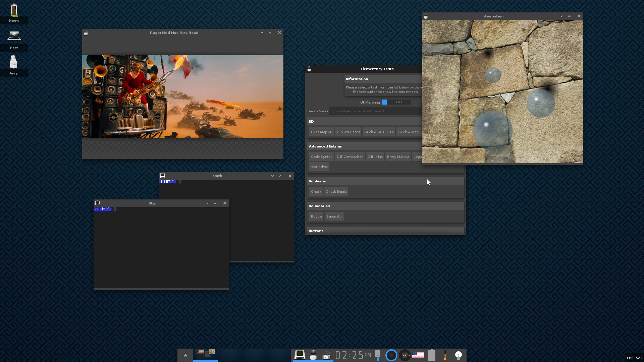The image size is (644, 362).
Task: Minimize the Stix terminal window
Action: pos(207,203)
